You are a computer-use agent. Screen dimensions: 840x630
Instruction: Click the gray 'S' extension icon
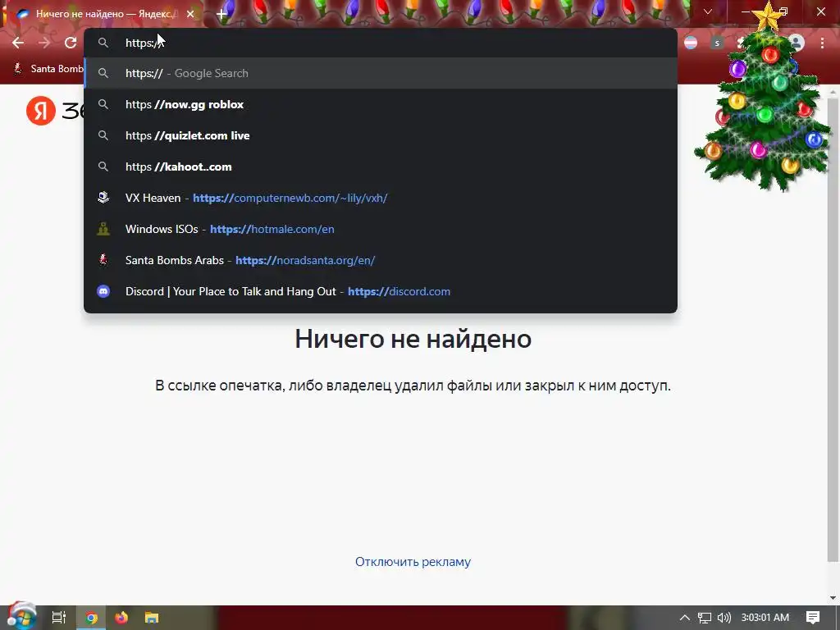tap(717, 43)
